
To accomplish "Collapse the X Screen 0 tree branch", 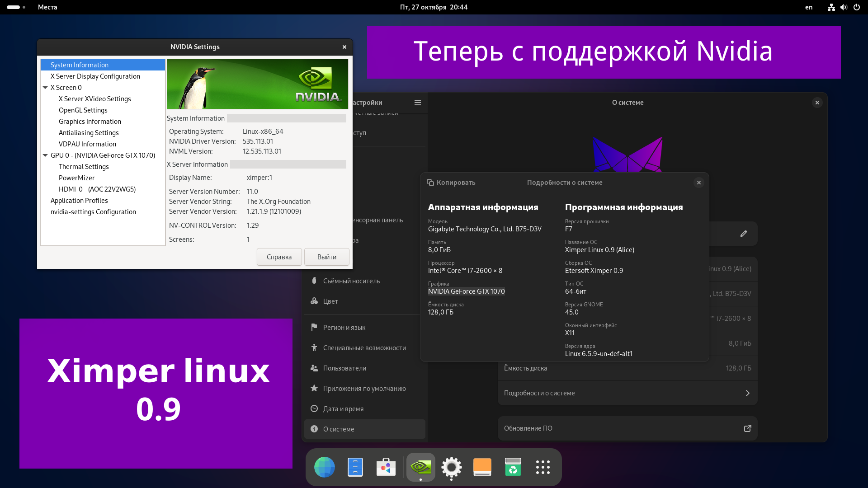I will (45, 87).
